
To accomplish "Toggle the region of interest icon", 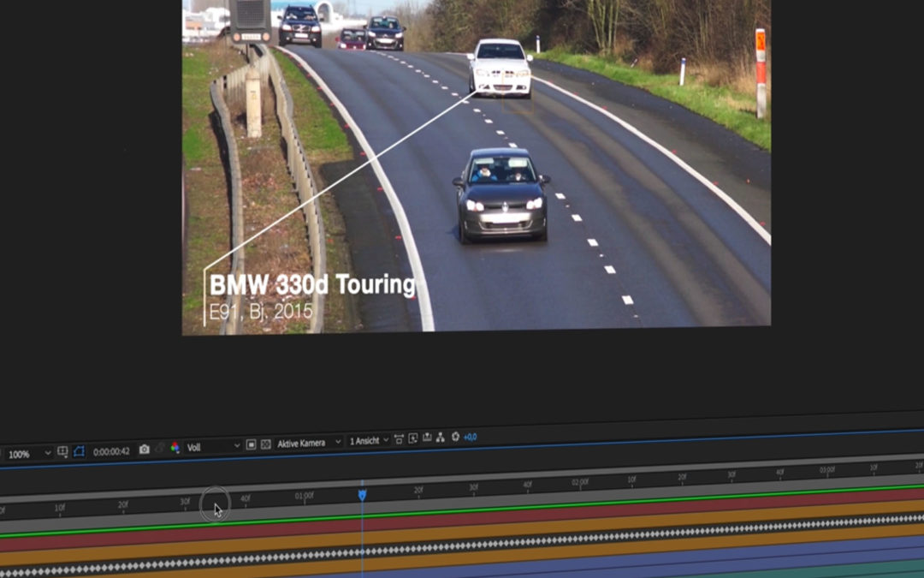I will (251, 444).
